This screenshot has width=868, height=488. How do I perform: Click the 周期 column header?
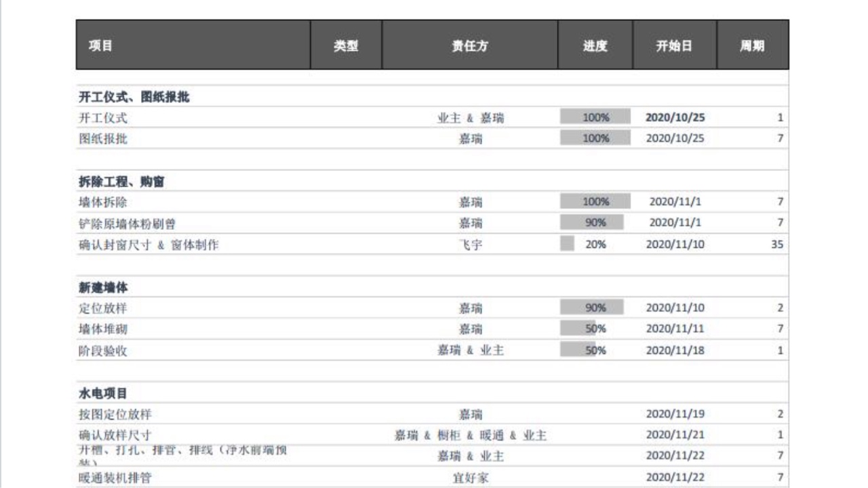tap(752, 45)
